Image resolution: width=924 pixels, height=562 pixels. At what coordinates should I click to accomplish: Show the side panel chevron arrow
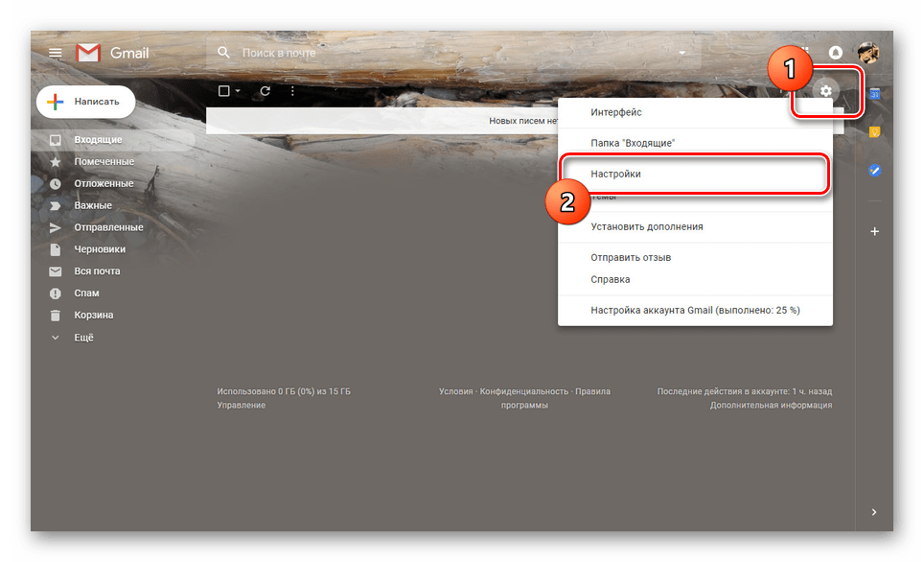[x=873, y=512]
